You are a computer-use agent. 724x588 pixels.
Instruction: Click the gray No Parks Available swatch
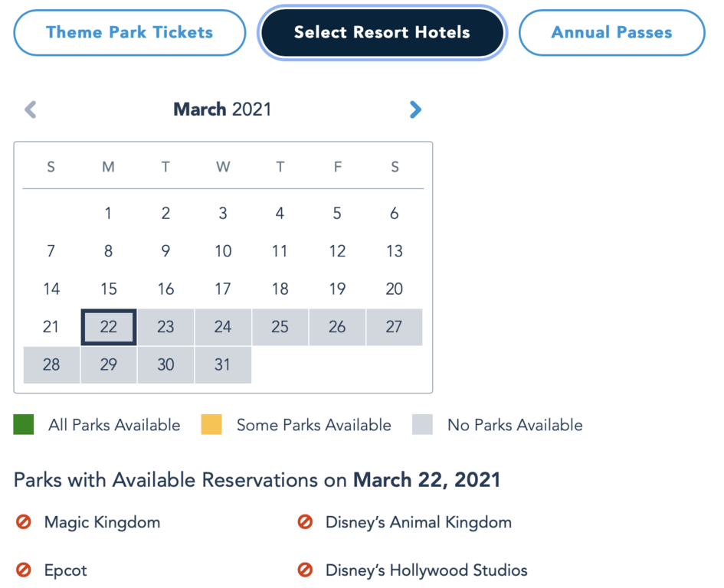[x=422, y=425]
